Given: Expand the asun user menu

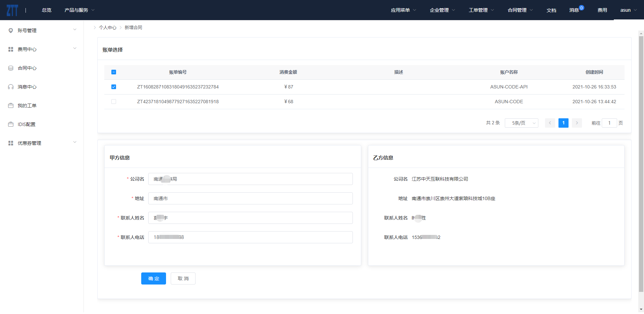Looking at the screenshot, I should pyautogui.click(x=628, y=10).
